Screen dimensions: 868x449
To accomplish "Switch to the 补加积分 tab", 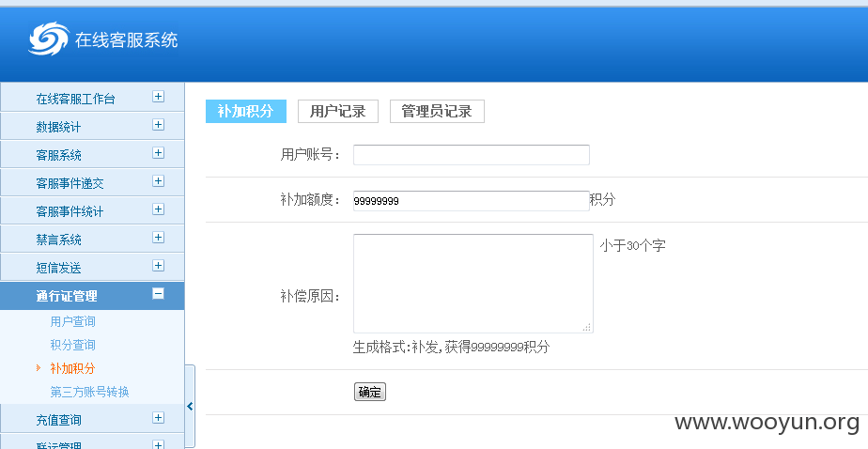I will [246, 111].
